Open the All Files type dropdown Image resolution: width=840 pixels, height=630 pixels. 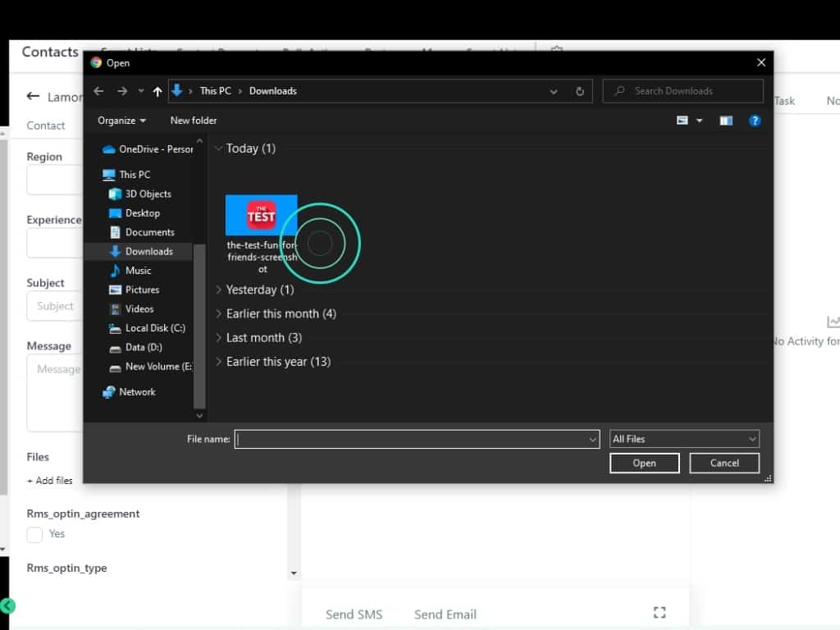point(684,439)
